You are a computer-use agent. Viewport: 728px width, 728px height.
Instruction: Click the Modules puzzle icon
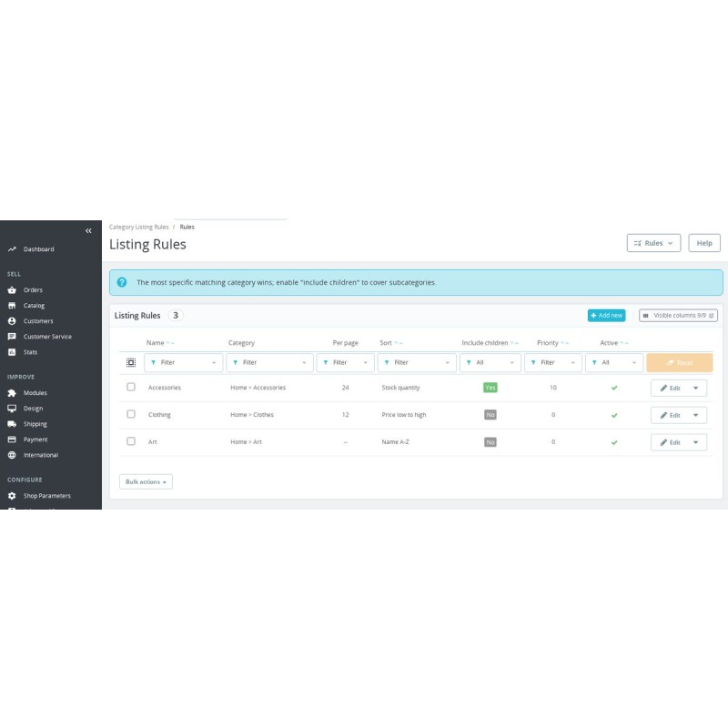click(x=12, y=393)
